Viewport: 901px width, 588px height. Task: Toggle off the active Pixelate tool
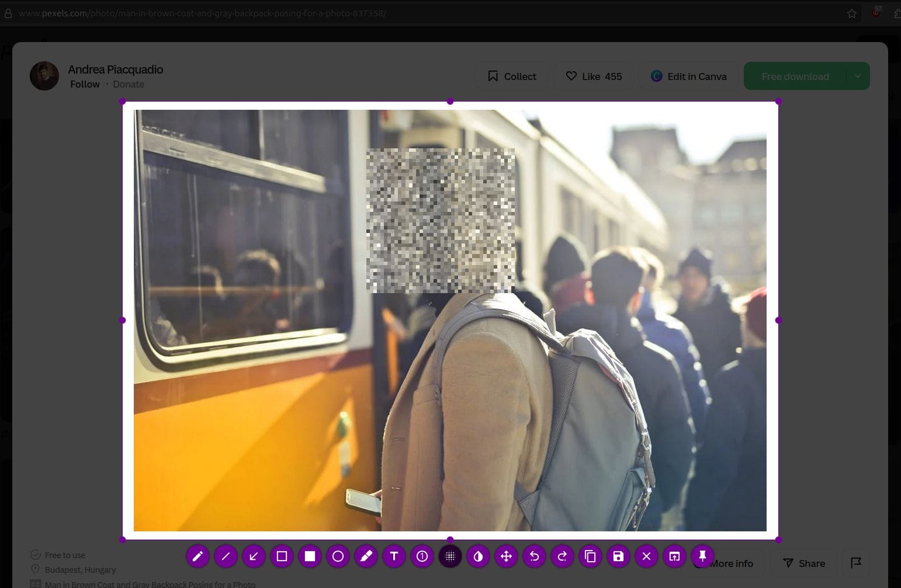click(450, 556)
